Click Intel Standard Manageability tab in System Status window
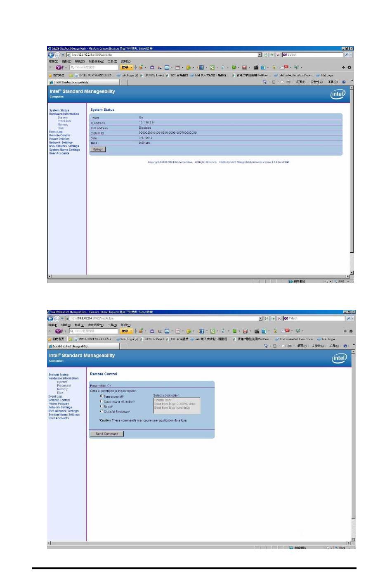Image resolution: width=392 pixels, height=586 pixels. click(84, 82)
